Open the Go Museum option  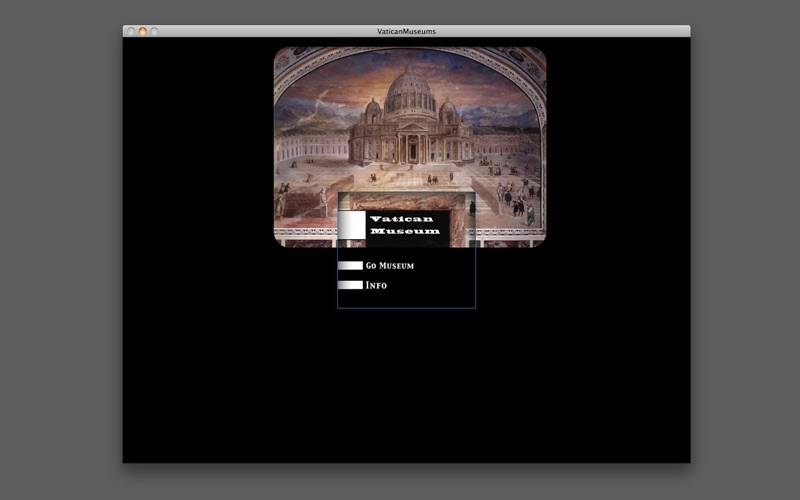[x=390, y=266]
